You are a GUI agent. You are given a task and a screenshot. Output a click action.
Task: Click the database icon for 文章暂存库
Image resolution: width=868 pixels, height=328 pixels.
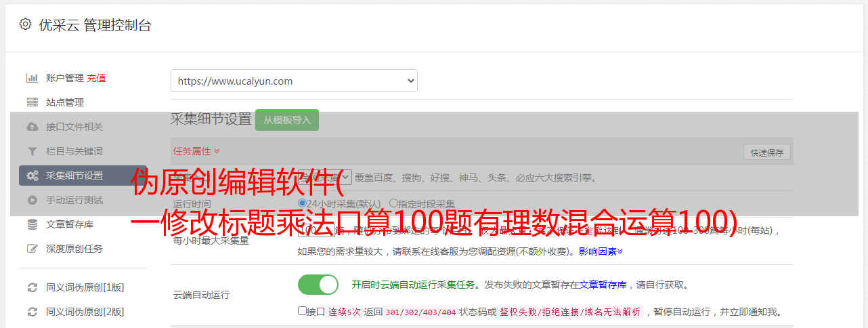pyautogui.click(x=32, y=224)
